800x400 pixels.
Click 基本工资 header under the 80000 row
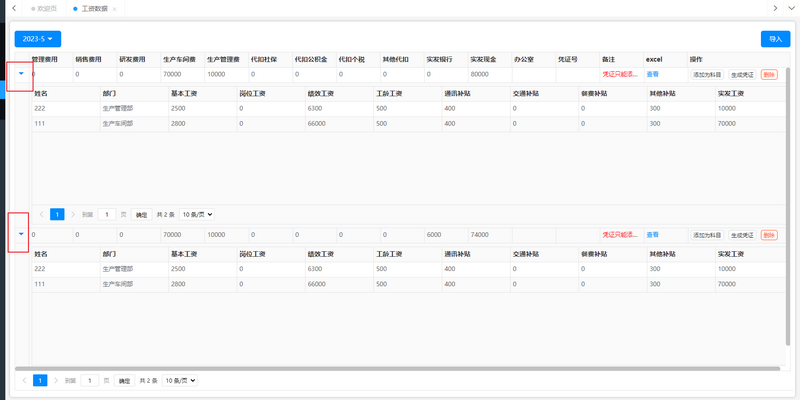coord(184,94)
